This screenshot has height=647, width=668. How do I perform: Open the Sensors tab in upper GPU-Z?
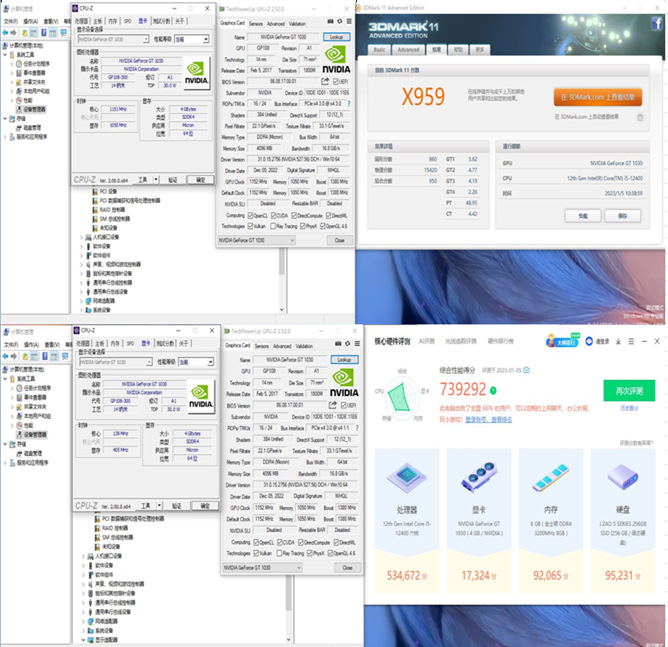256,24
